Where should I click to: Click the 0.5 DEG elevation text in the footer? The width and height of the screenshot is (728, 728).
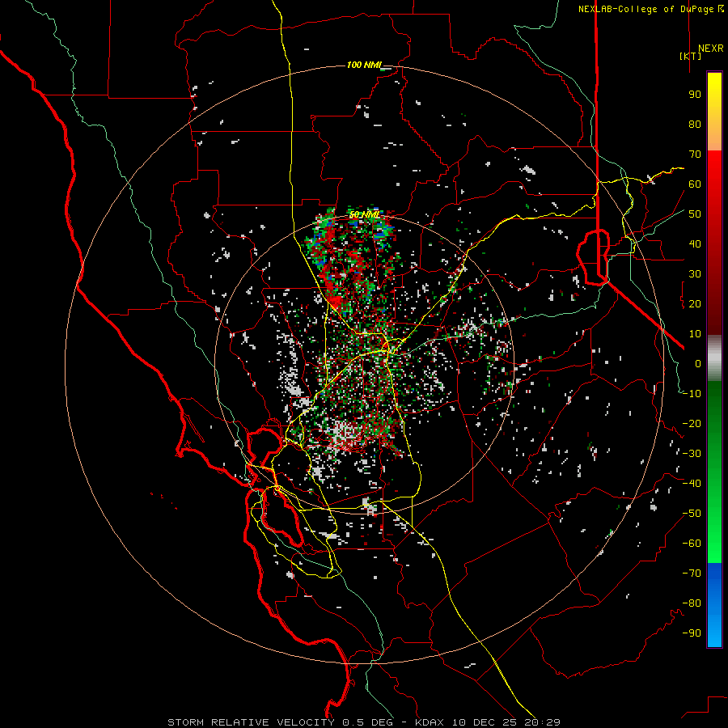click(x=367, y=722)
